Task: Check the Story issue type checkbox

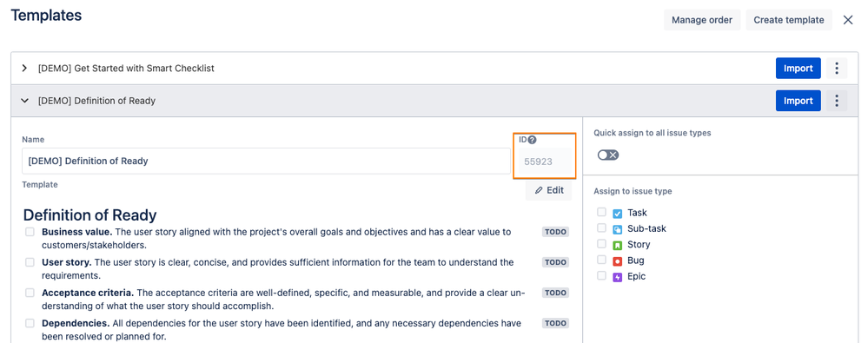Action: [x=601, y=244]
